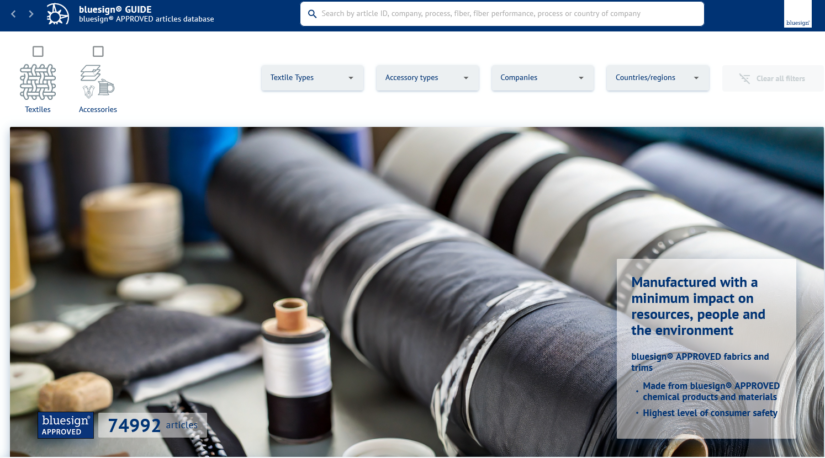Click the crossed-out filter icon

[744, 78]
